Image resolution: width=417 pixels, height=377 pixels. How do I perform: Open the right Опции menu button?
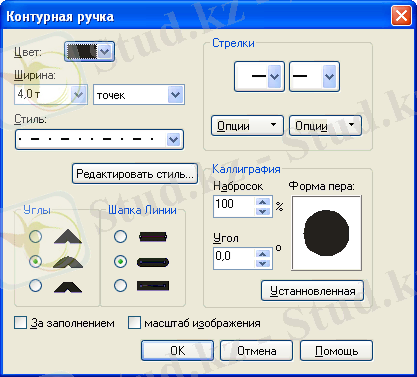(325, 126)
